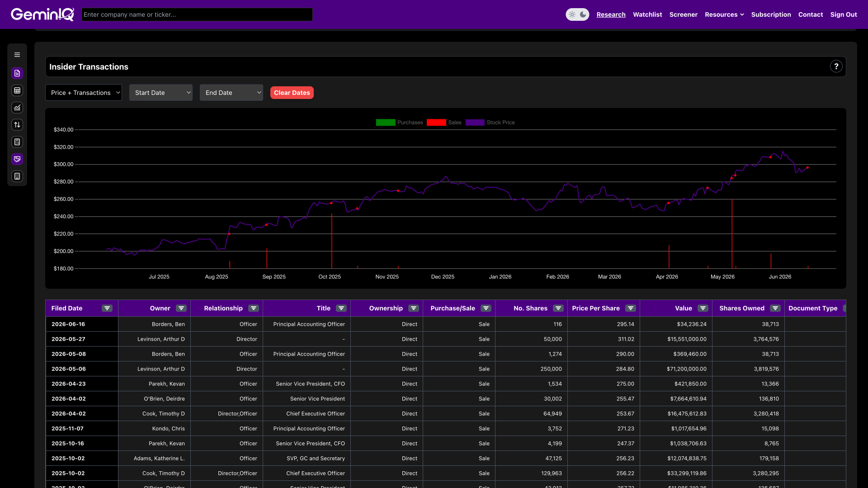This screenshot has width=868, height=488.
Task: Click the Parekh, Kevan row dated 2026-04-23
Action: 445,384
